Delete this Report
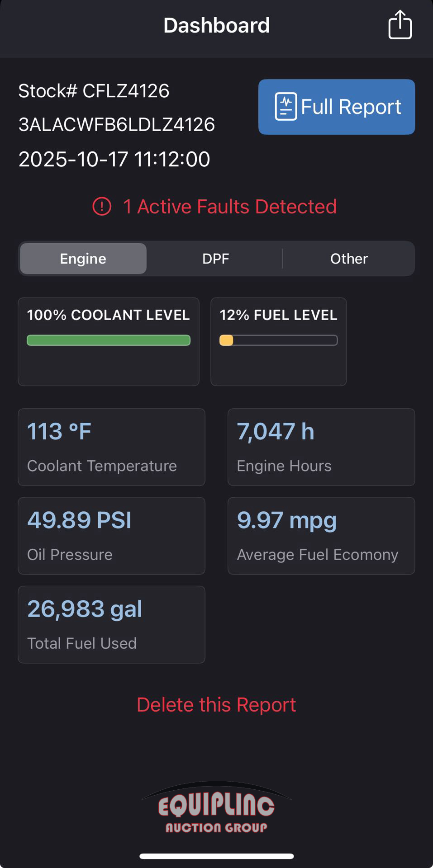 click(216, 705)
